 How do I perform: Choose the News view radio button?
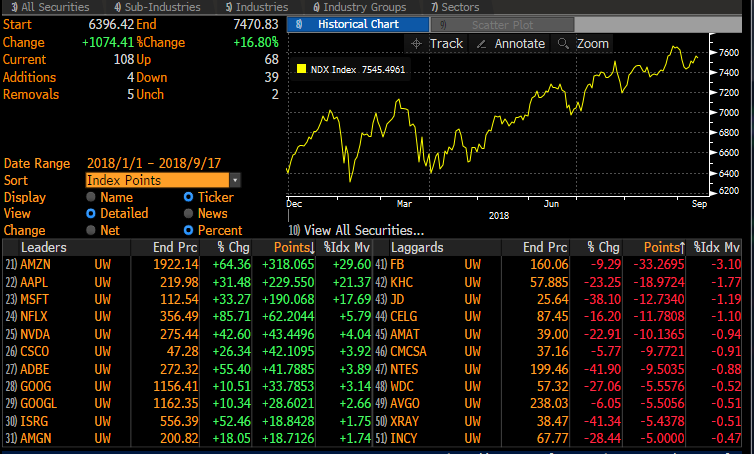[x=188, y=213]
